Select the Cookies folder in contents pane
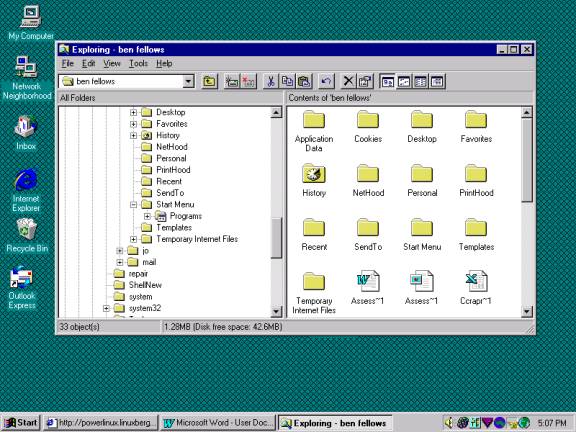The image size is (576, 432). point(368,127)
